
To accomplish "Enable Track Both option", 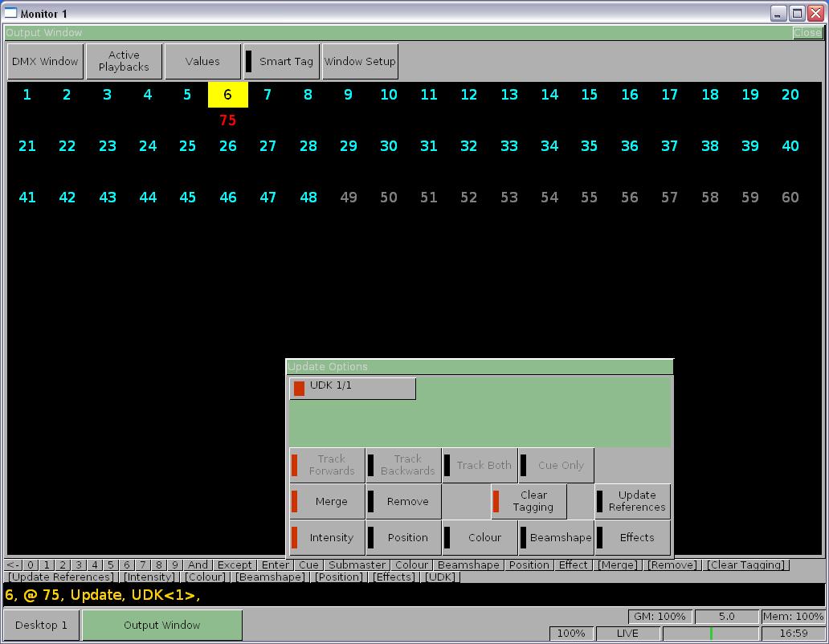I will [x=480, y=465].
